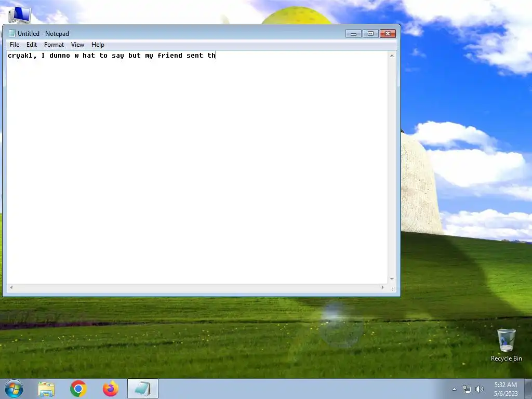Screen dimensions: 532x399
Task: Click the word 'friend' in the text
Action: coord(170,55)
